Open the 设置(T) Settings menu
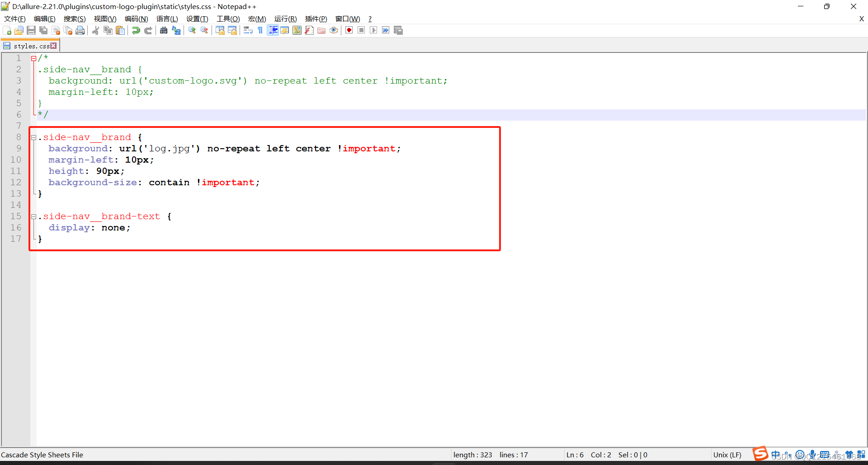The width and height of the screenshot is (868, 465). (198, 19)
